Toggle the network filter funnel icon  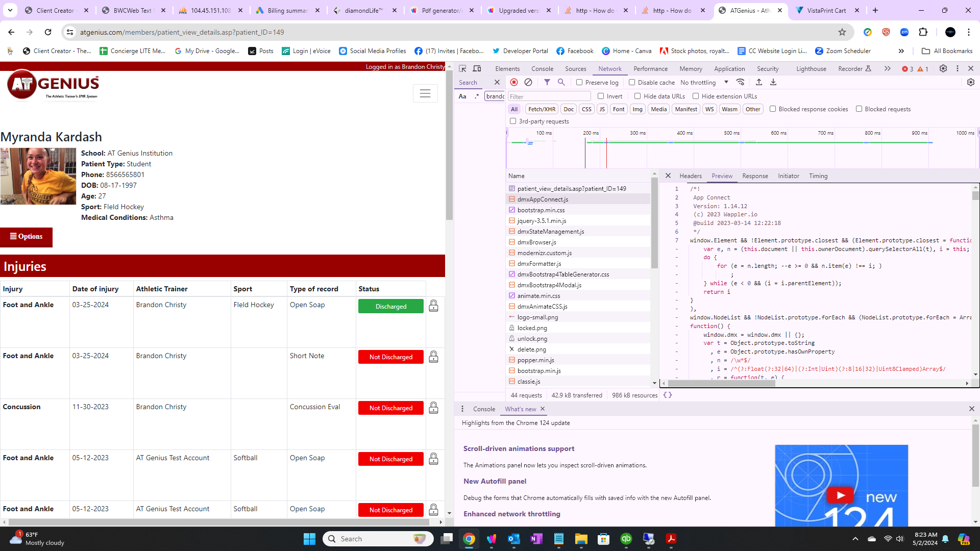(x=547, y=82)
